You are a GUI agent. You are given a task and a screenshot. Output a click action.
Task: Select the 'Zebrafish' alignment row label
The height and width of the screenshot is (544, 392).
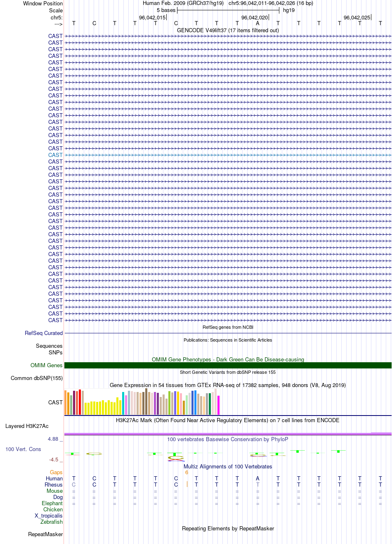point(52,522)
